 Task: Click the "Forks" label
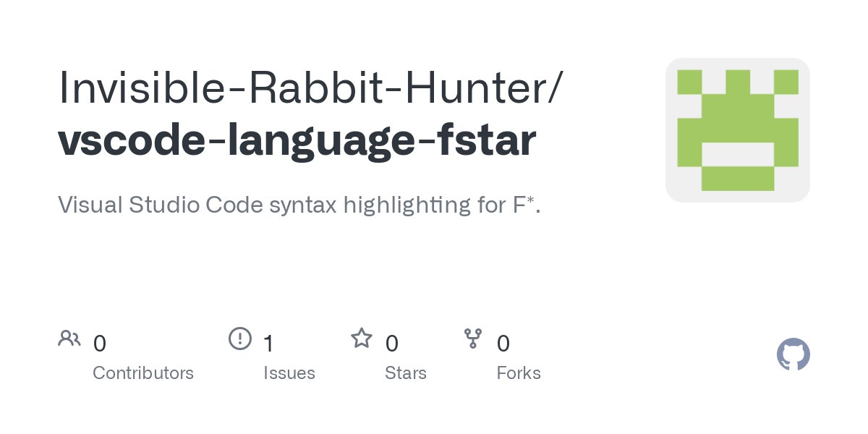point(519,373)
